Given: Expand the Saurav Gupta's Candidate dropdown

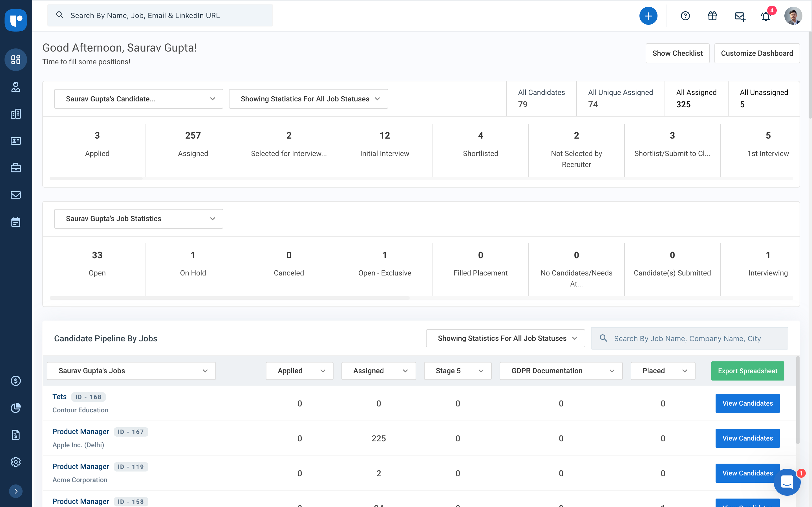Looking at the screenshot, I should 138,99.
